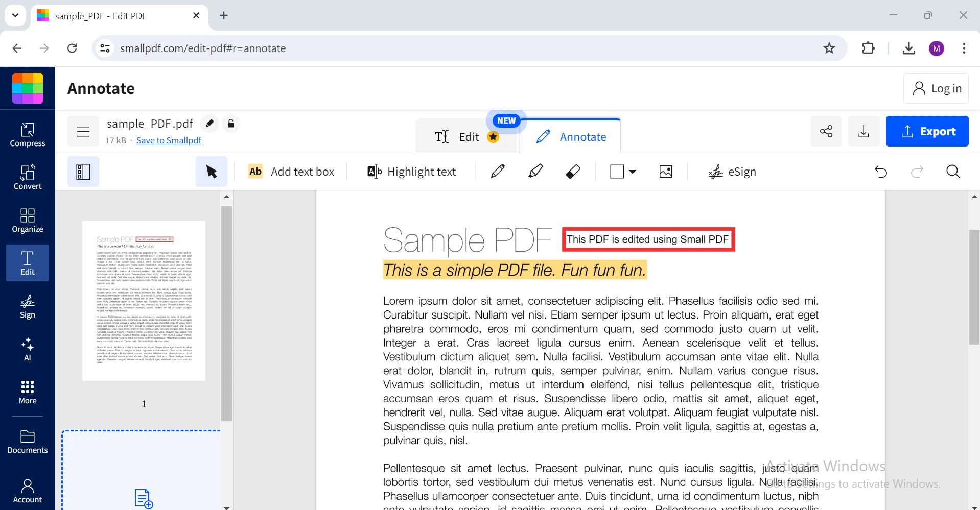Show More tools in sidebar
980x510 pixels.
tap(28, 392)
